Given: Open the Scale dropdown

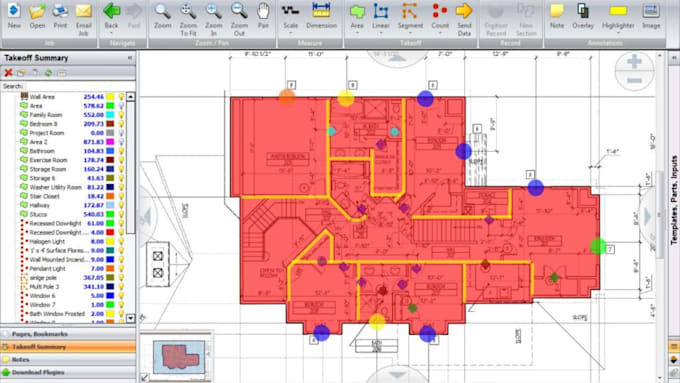Looking at the screenshot, I should click(291, 33).
